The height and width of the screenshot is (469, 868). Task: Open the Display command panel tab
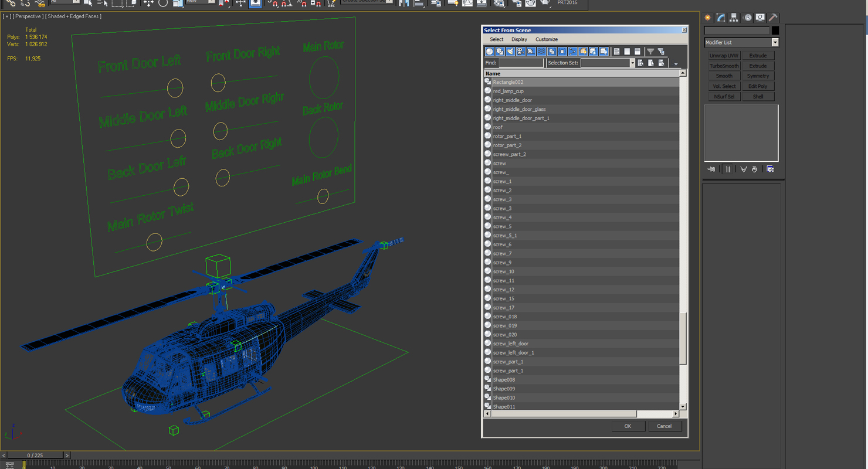coord(760,18)
